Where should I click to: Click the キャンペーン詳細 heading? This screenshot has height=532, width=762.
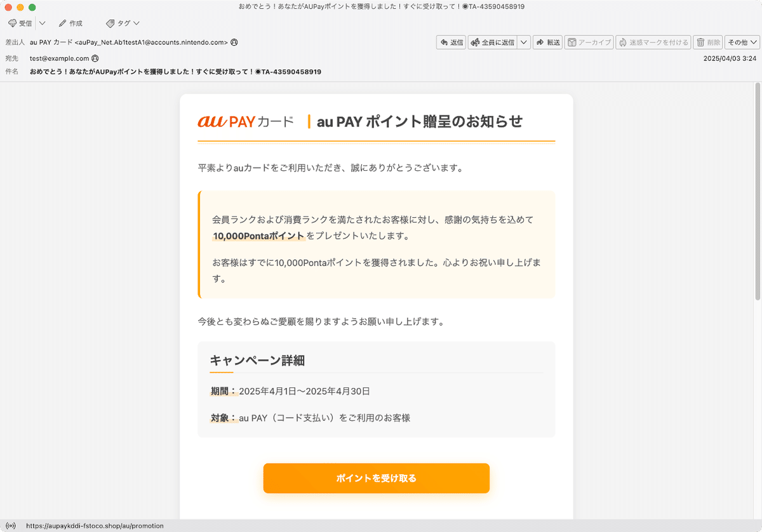point(257,361)
